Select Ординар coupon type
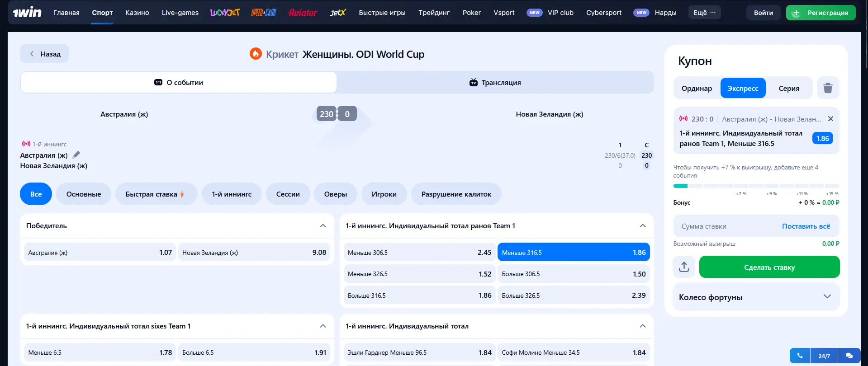868x366 pixels. pos(697,89)
